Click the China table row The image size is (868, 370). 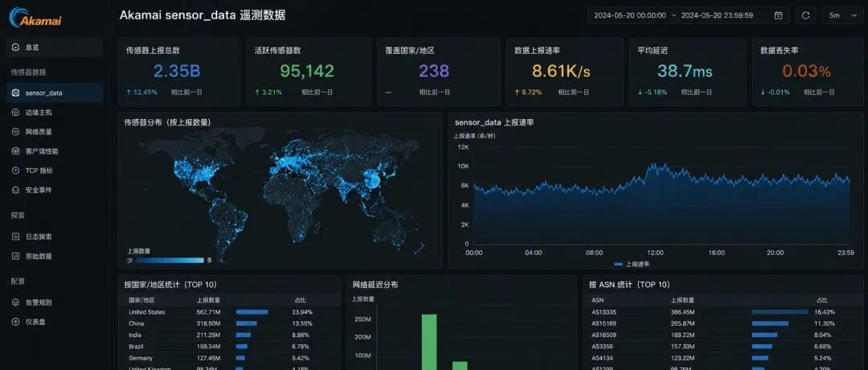tap(228, 323)
